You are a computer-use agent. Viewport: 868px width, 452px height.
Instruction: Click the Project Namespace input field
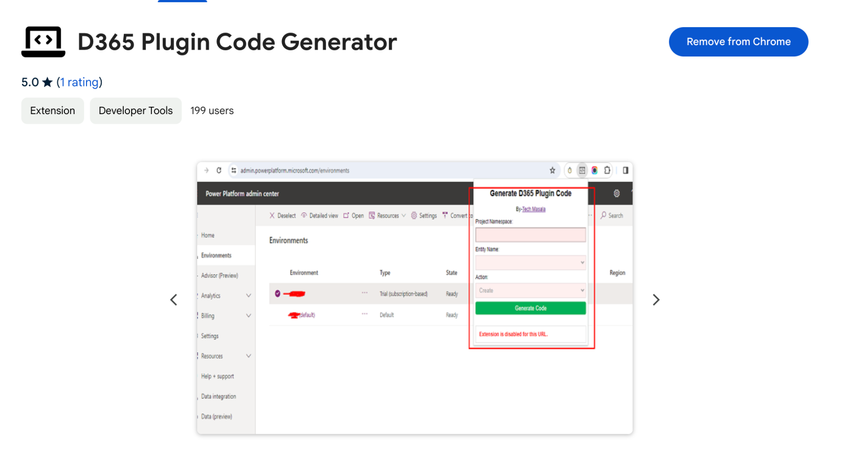click(x=530, y=234)
